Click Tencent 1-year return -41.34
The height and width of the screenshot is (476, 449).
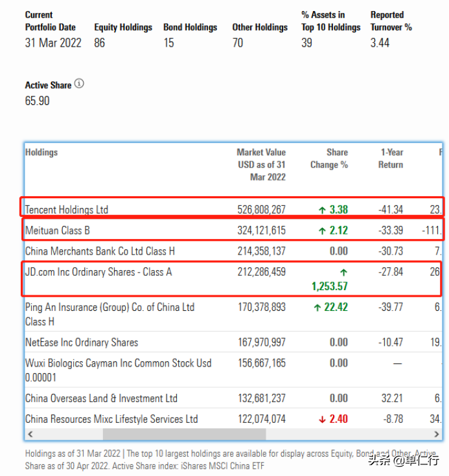(x=391, y=209)
